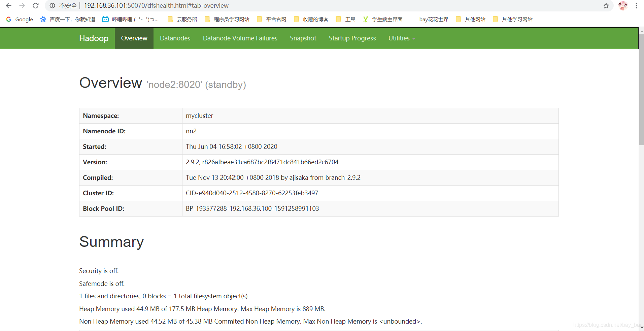This screenshot has height=331, width=644.
Task: Click the 'Namenode ID:' label cell
Action: [x=131, y=131]
